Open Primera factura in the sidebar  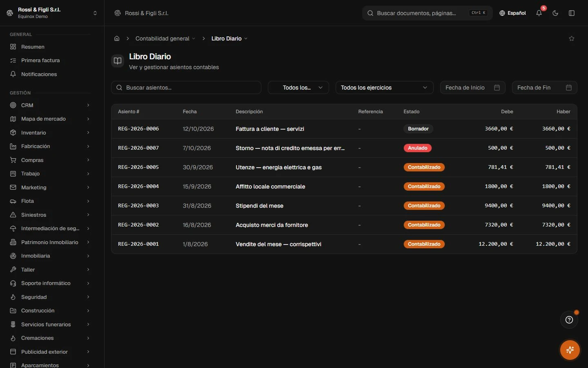click(50, 61)
